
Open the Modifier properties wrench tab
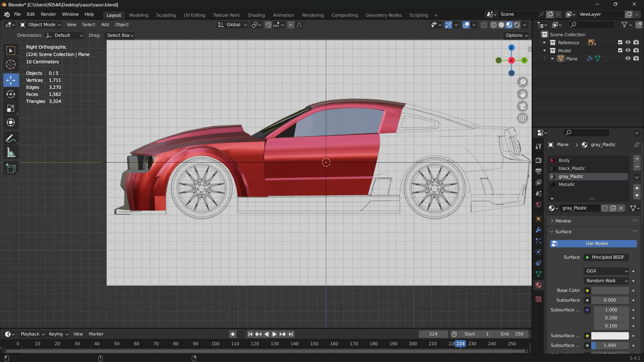[538, 230]
